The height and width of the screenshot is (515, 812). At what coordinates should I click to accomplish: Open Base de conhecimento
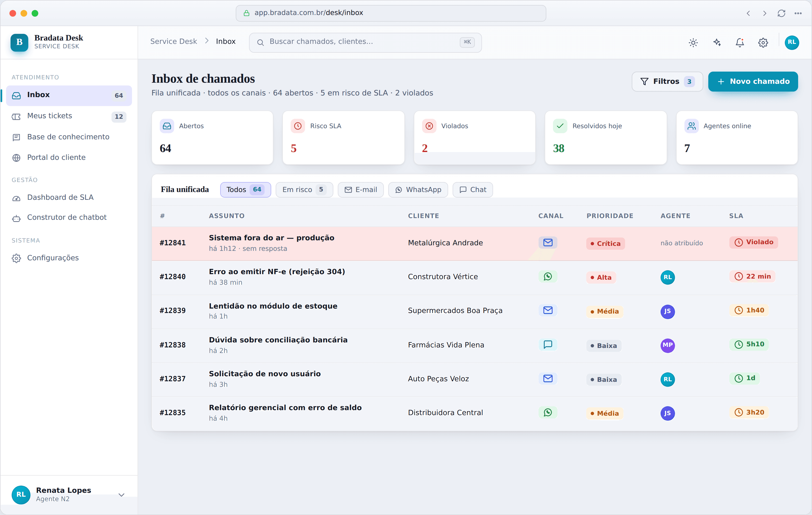coord(69,137)
